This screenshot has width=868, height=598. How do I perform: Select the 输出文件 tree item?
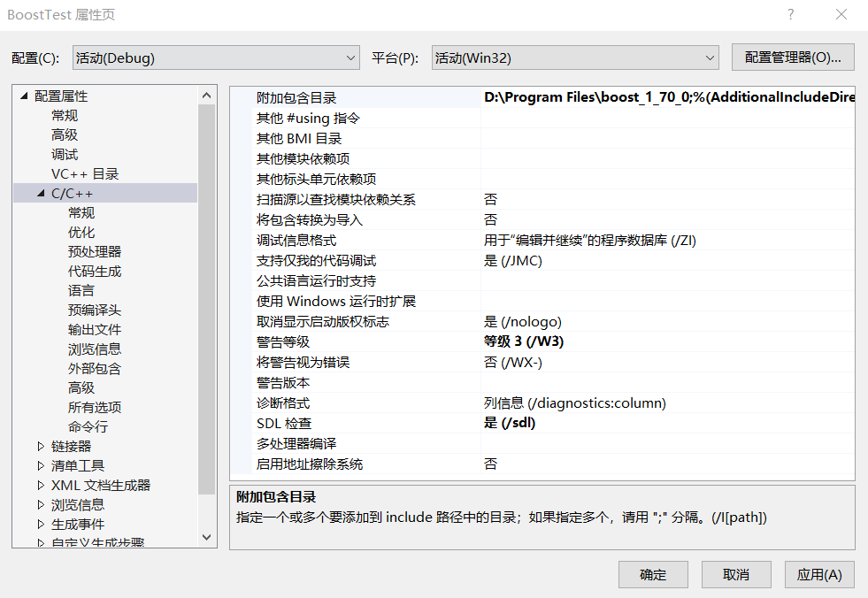point(95,329)
